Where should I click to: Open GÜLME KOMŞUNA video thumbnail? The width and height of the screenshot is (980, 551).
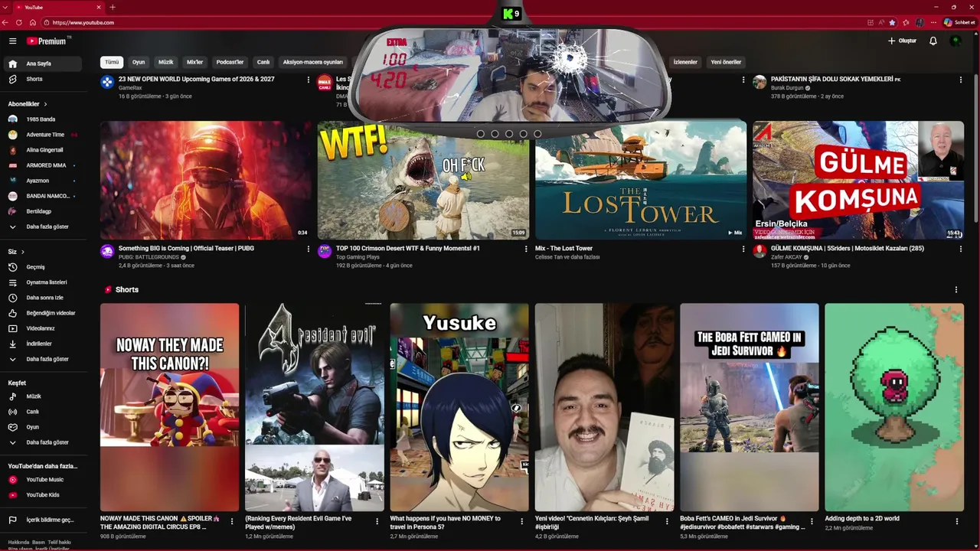pos(858,180)
